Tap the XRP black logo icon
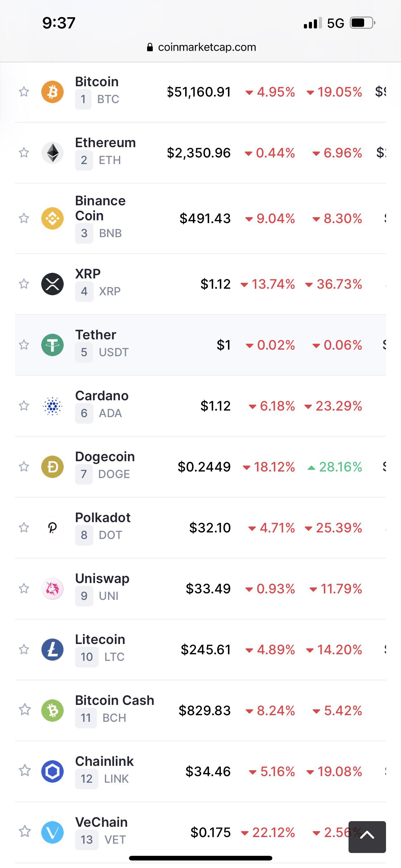 pyautogui.click(x=52, y=284)
